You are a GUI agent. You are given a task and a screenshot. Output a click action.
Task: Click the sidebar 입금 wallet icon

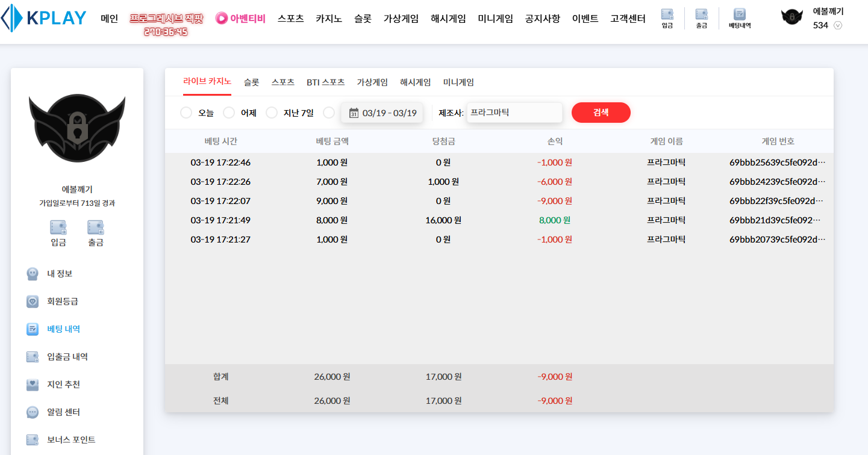click(x=58, y=227)
